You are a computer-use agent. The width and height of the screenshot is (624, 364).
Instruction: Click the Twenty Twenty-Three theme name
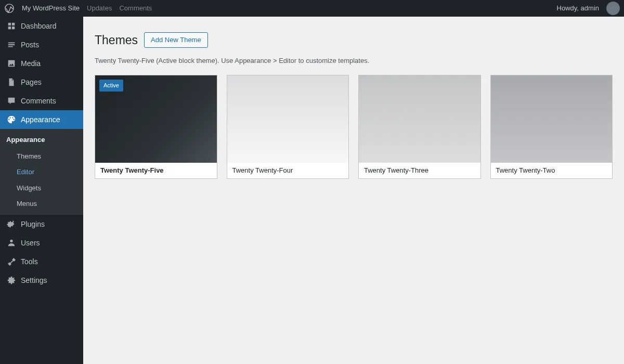pyautogui.click(x=396, y=171)
